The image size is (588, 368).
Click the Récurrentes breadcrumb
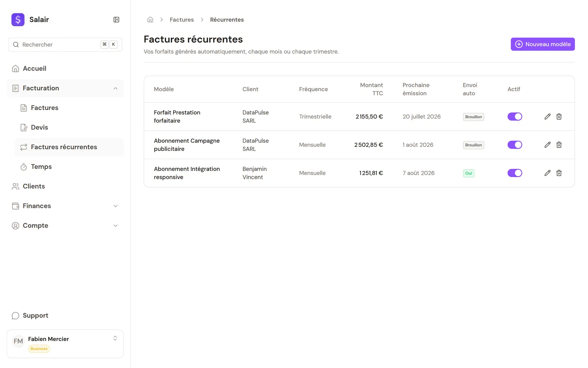(227, 20)
